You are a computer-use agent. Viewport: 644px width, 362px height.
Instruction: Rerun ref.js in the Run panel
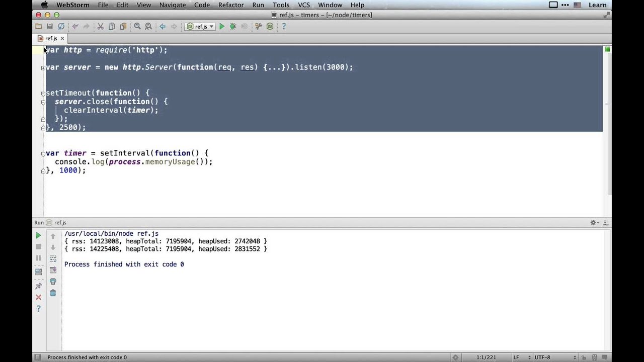click(x=38, y=235)
